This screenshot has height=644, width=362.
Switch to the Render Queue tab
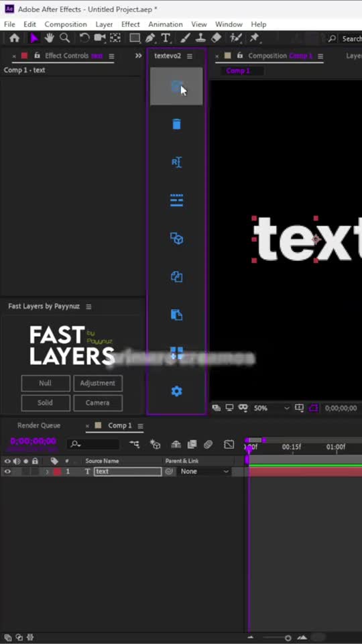pos(39,425)
